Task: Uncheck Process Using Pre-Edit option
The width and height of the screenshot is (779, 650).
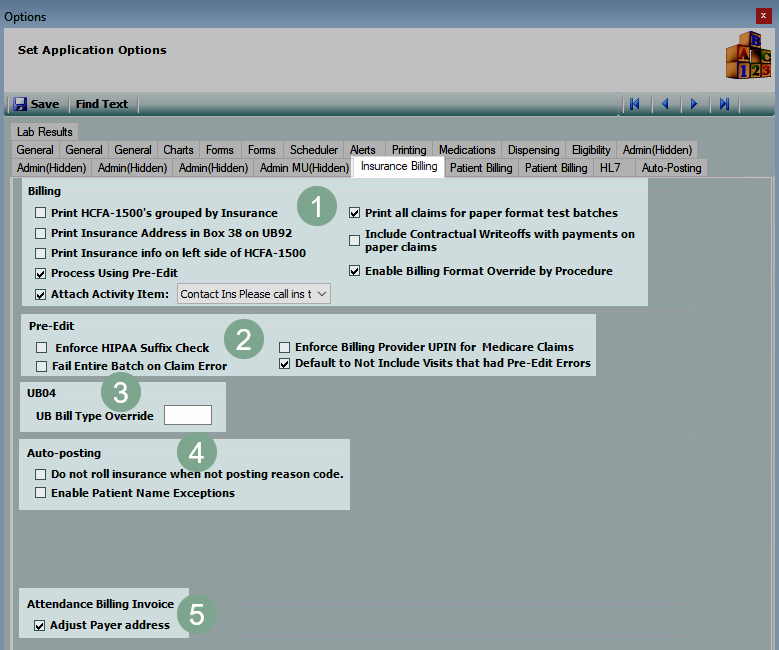Action: (40, 273)
